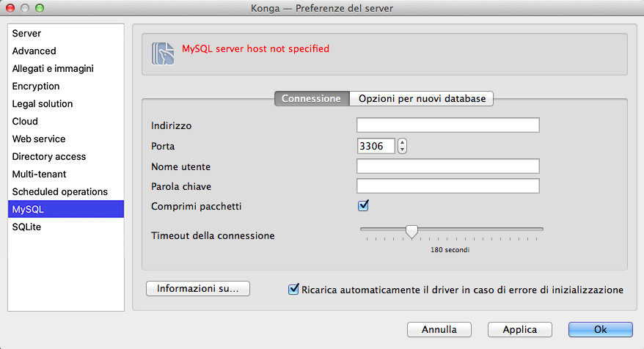
Task: Click the Parola chiave password field
Action: (x=447, y=186)
